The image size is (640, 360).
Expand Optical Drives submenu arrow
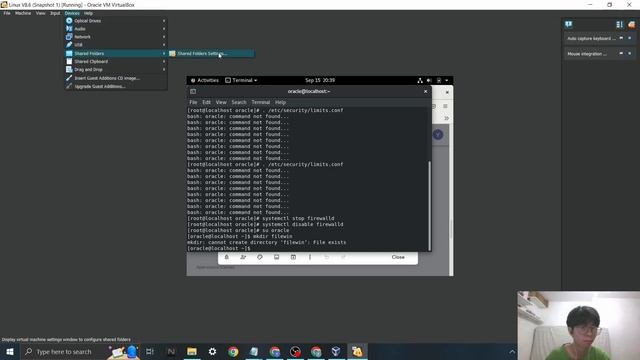[x=164, y=20]
